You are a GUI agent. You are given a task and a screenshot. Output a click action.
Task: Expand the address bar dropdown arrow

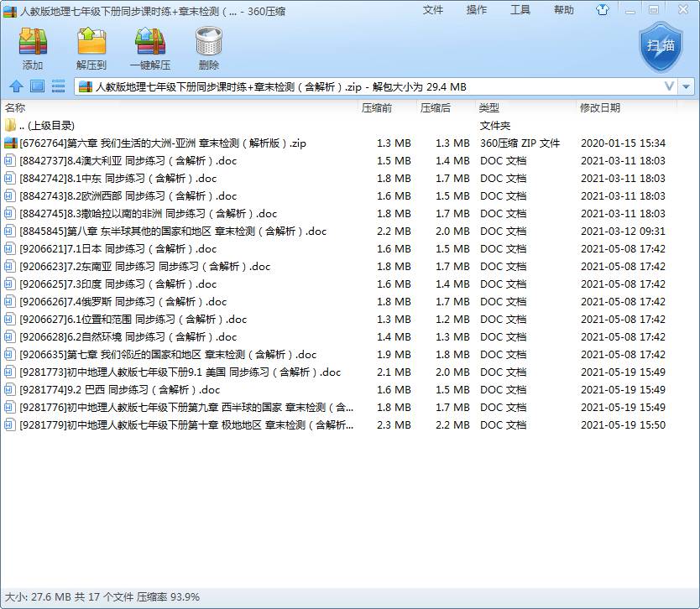point(687,86)
